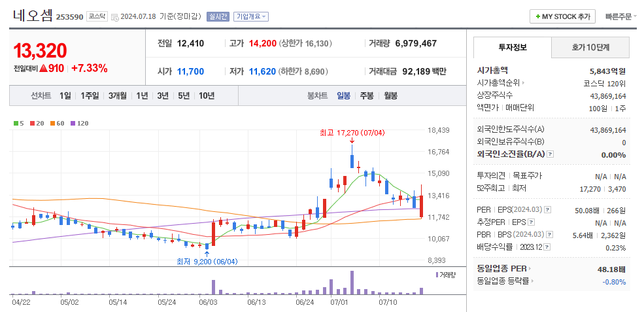Click the red up triangle beside 910
The width and height of the screenshot is (644, 312).
(x=44, y=69)
